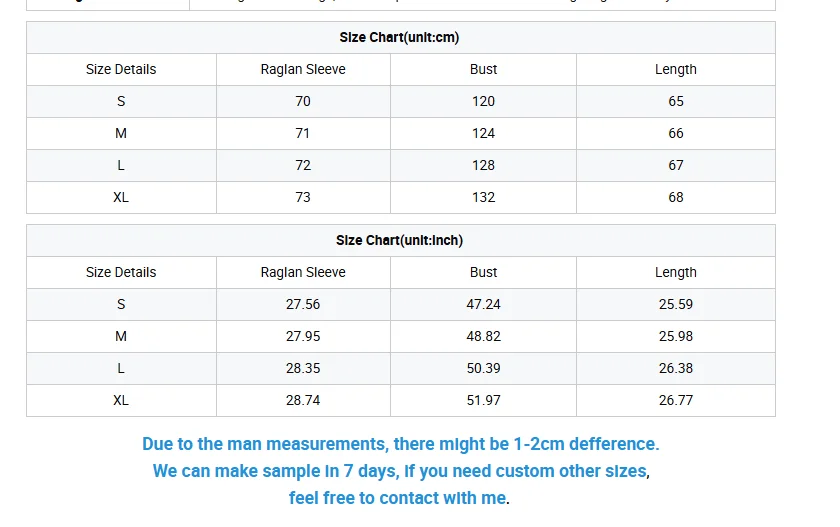Click the 48.82 bust inch value
This screenshot has height=527, width=840.
pos(483,336)
